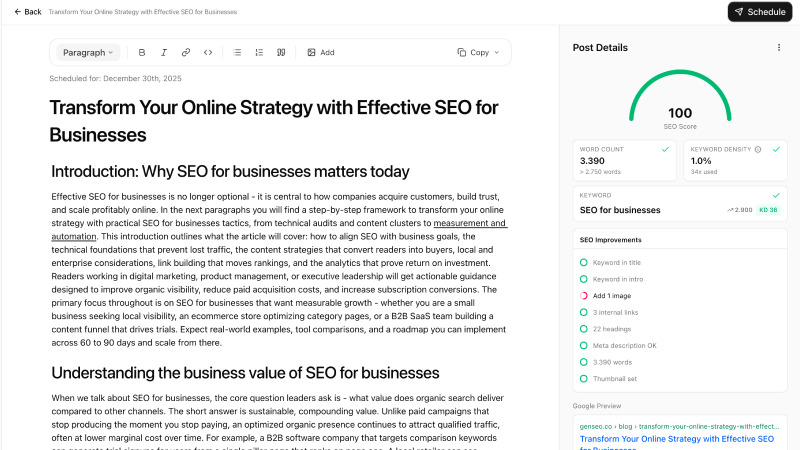Create a bulleted list

pyautogui.click(x=237, y=53)
